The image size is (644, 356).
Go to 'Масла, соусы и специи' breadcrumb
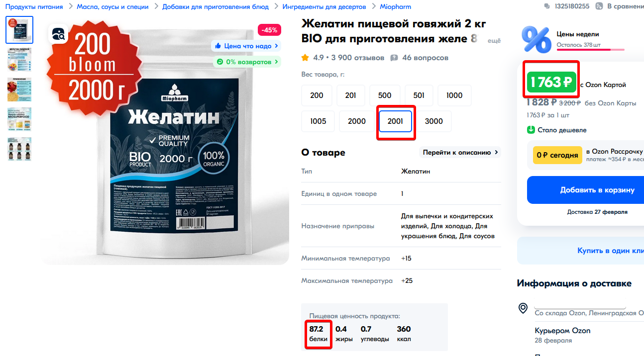(112, 6)
